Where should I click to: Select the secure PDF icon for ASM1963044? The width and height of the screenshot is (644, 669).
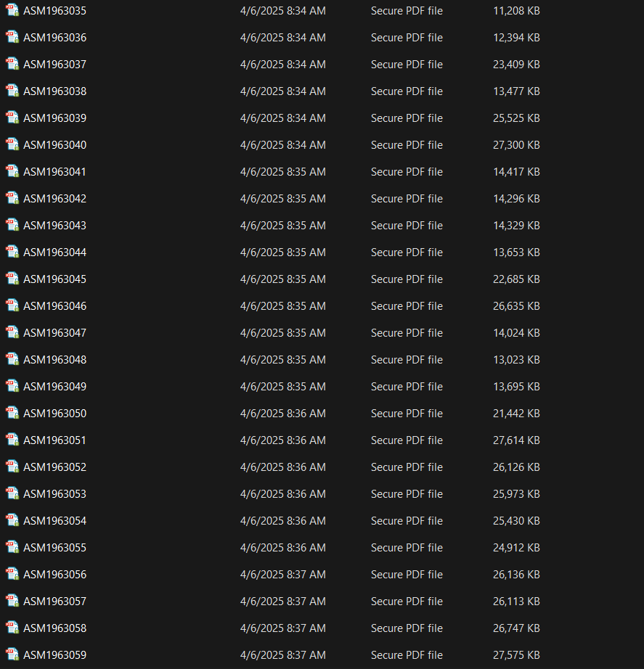click(12, 253)
